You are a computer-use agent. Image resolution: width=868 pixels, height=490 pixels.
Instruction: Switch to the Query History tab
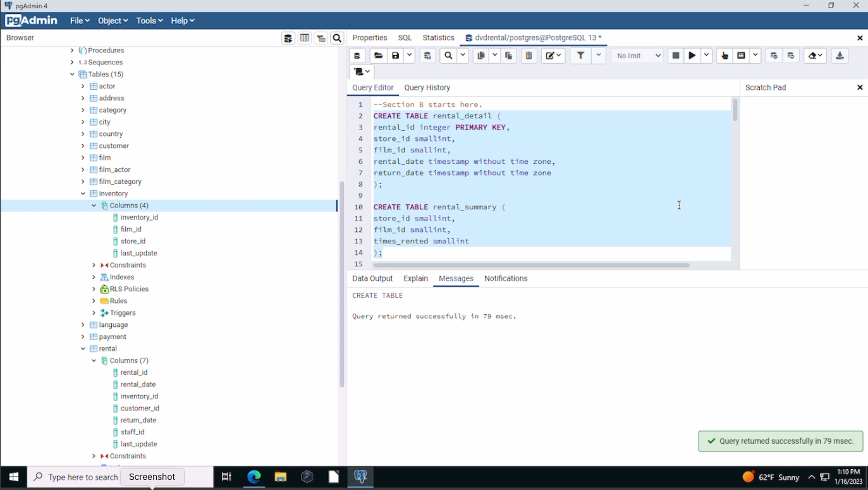click(427, 88)
